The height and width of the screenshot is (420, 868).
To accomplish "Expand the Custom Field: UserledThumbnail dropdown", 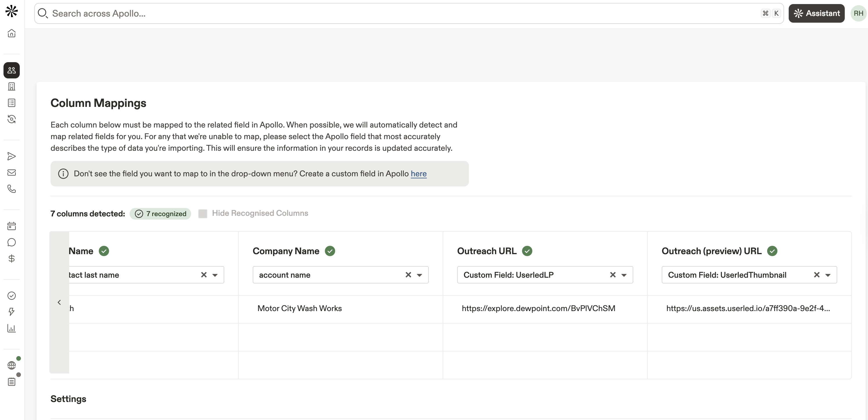I will pos(828,275).
